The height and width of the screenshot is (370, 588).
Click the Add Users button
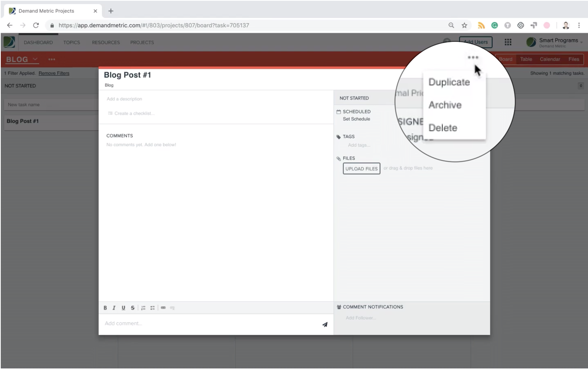pos(476,42)
